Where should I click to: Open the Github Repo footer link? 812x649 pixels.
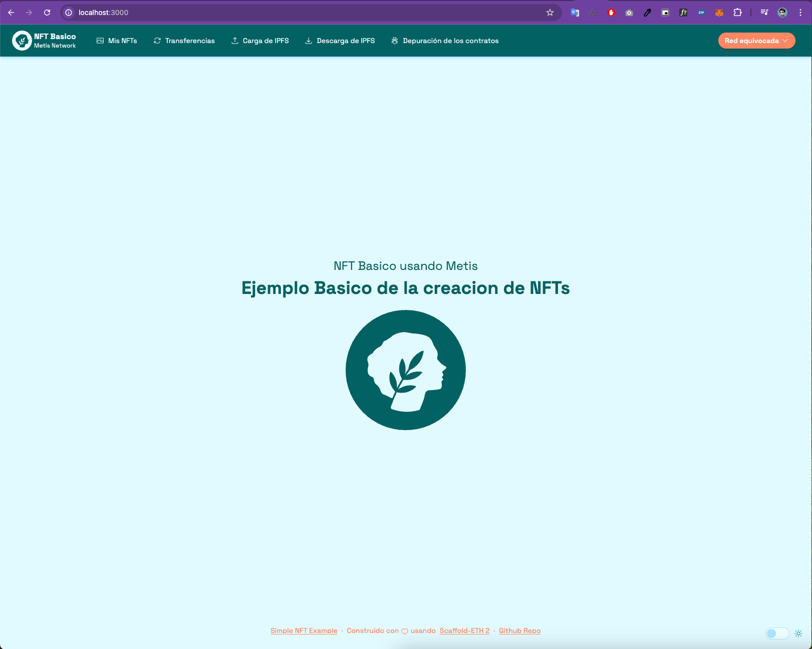(x=520, y=630)
